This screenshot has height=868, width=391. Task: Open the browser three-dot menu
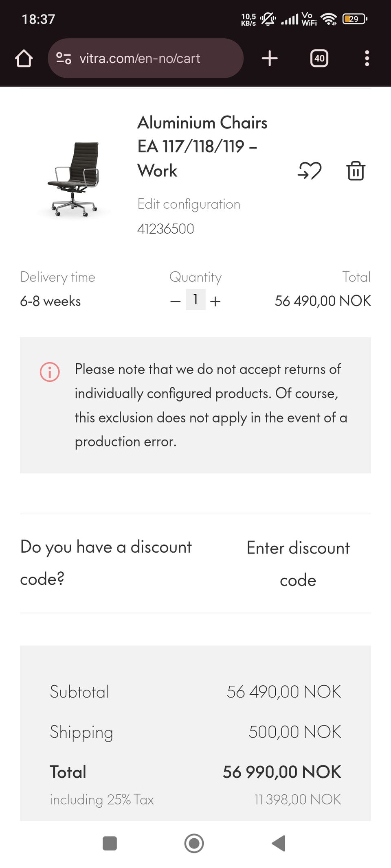(x=367, y=58)
